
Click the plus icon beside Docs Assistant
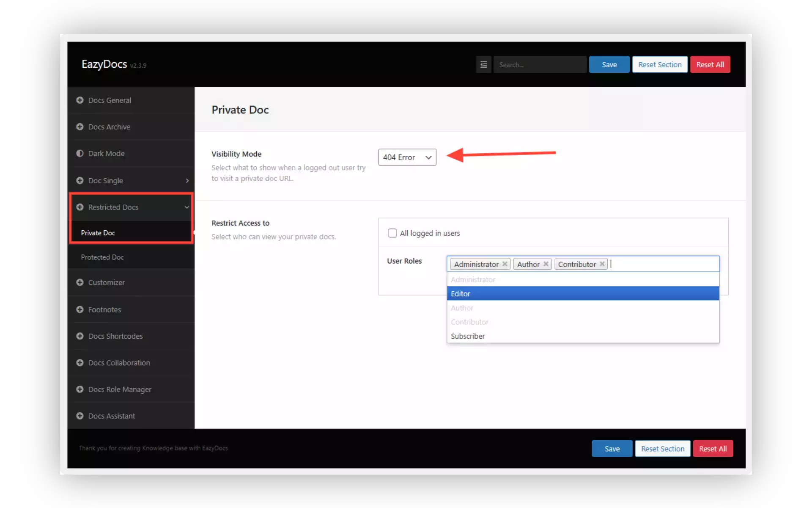(x=80, y=416)
